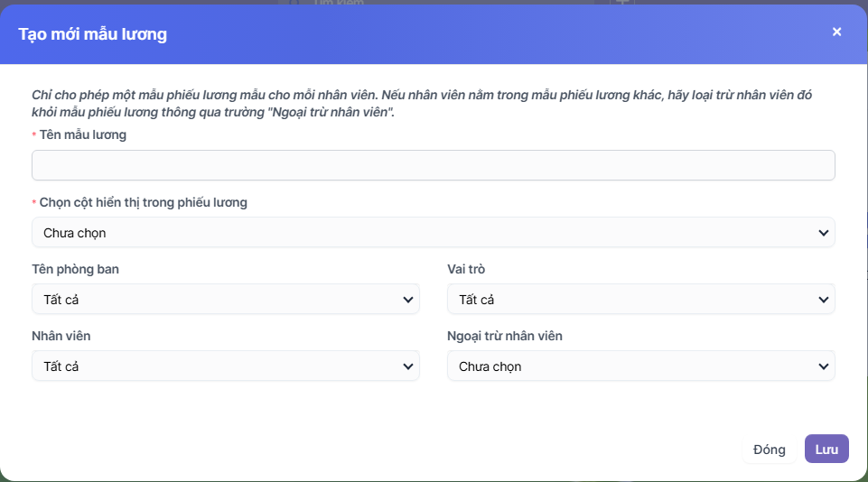This screenshot has width=868, height=482.
Task: Click the Chọn cột hiển thị trong phiếu lương label
Action: pos(143,202)
